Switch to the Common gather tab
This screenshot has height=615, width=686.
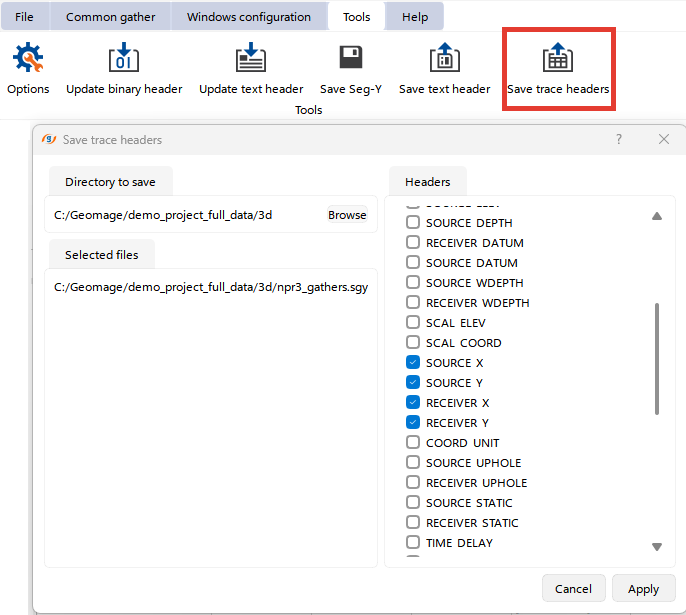pos(110,17)
